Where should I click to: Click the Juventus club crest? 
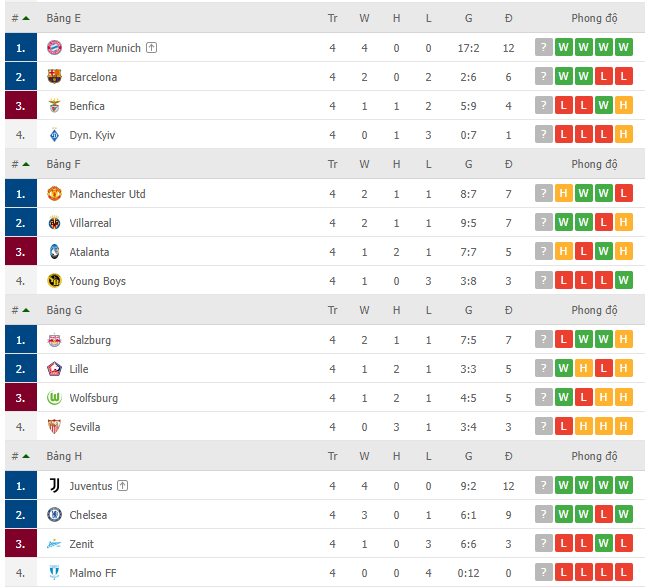(x=54, y=486)
